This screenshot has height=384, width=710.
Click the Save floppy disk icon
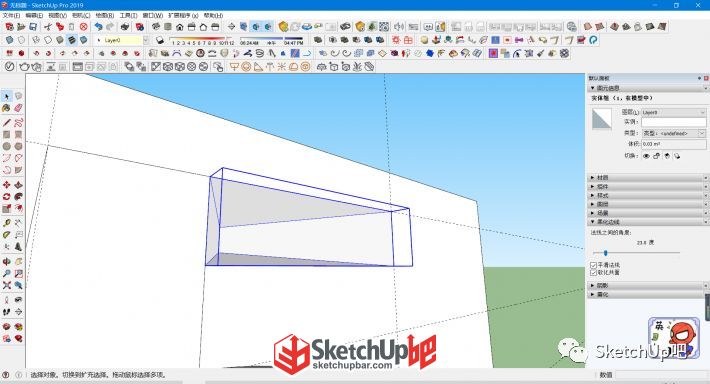[33, 27]
